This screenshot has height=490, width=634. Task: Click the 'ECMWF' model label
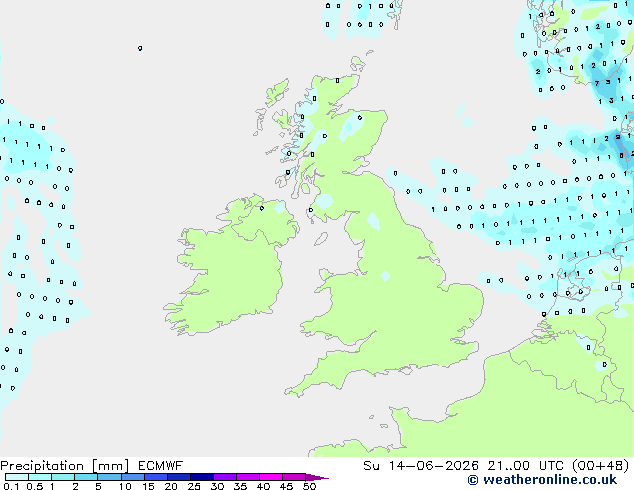click(x=161, y=466)
